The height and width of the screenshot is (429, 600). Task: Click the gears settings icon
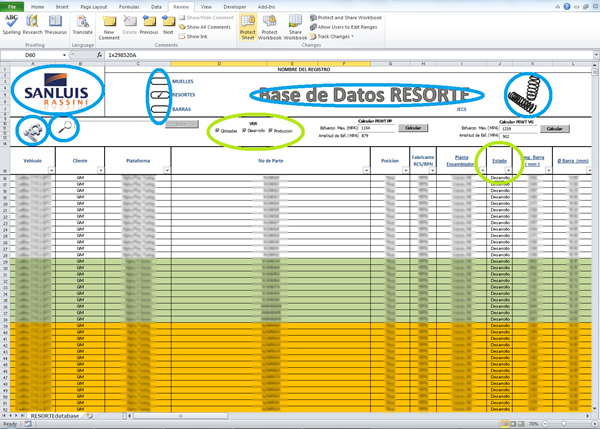pyautogui.click(x=33, y=130)
